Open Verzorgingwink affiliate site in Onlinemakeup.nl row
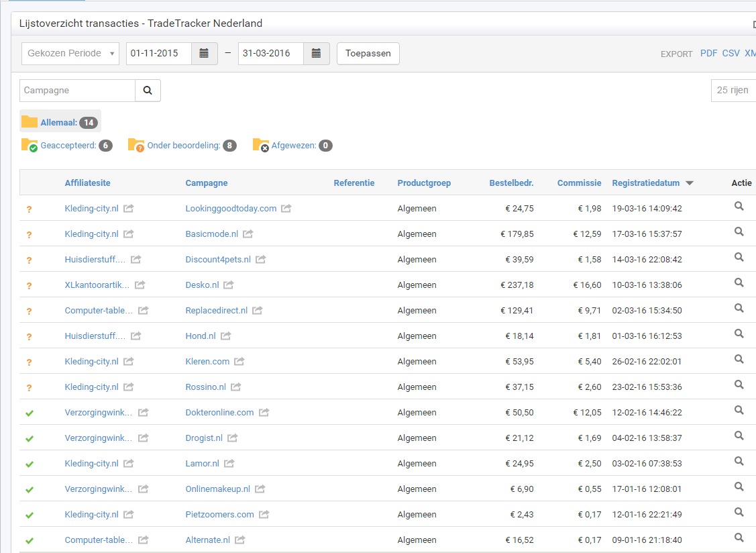The image size is (756, 553). click(99, 489)
